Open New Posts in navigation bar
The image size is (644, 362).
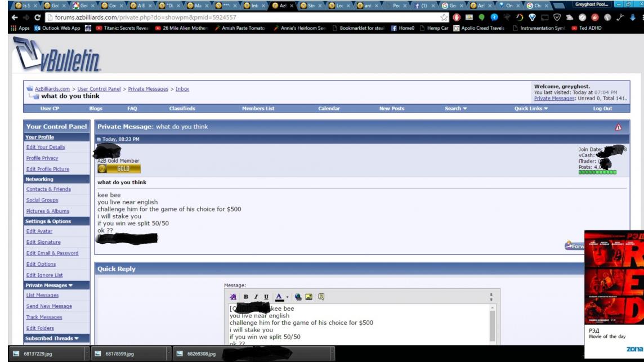pyautogui.click(x=391, y=109)
